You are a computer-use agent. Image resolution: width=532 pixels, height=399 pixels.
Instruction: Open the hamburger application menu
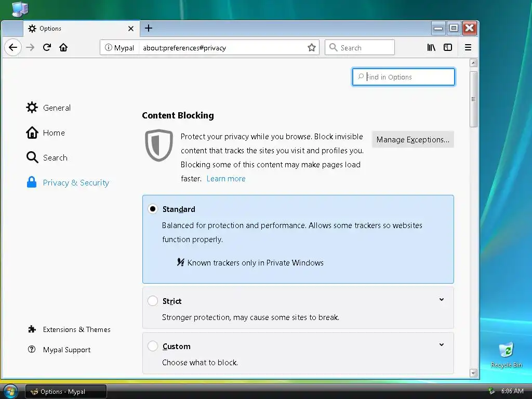tap(468, 47)
